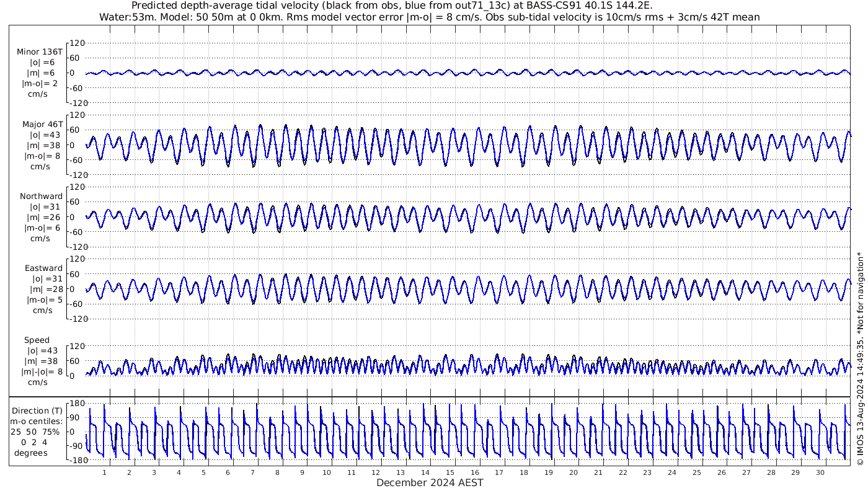Select the Direction (T) panel label
The width and height of the screenshot is (868, 496).
click(37, 410)
